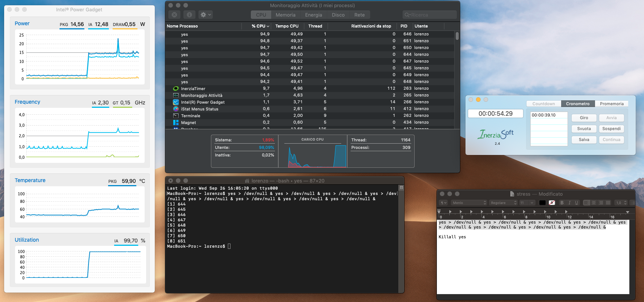644x302 pixels.
Task: Open the Regolare typeface style dropdown
Action: 503,203
